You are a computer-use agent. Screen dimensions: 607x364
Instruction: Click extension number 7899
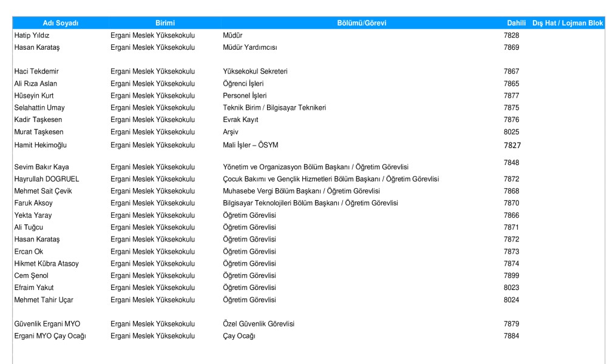click(x=511, y=276)
